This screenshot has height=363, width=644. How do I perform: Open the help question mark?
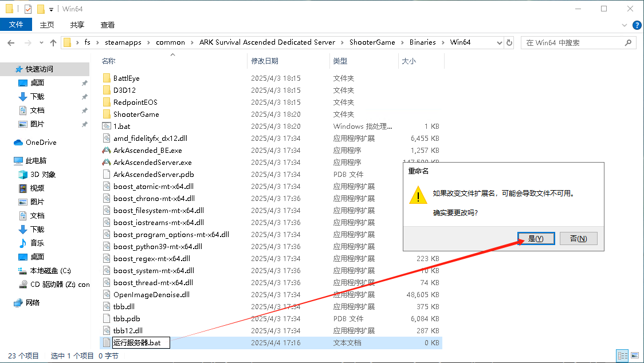(637, 25)
